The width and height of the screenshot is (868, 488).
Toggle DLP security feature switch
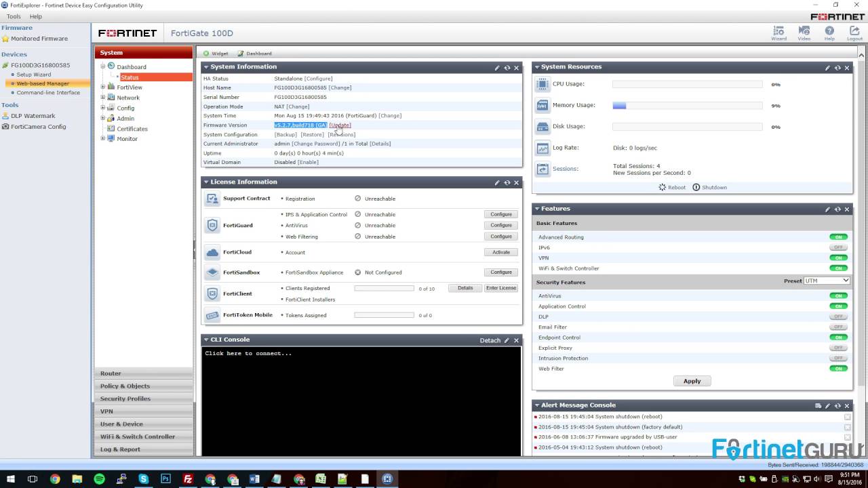(839, 317)
